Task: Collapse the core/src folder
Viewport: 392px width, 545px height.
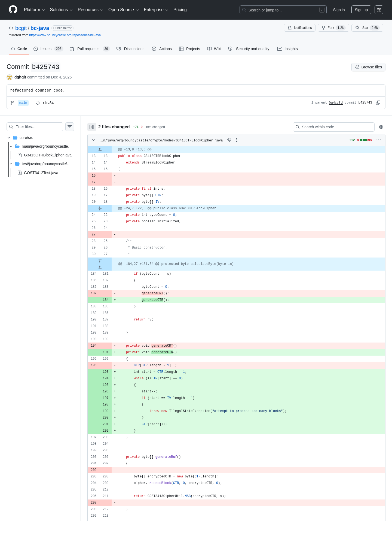Action: pyautogui.click(x=9, y=138)
